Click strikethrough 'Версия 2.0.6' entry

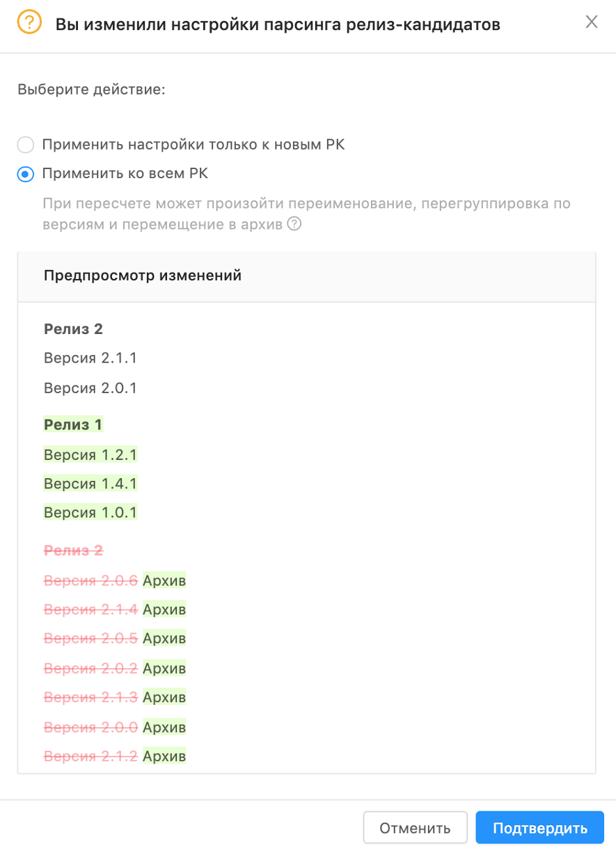coord(90,580)
